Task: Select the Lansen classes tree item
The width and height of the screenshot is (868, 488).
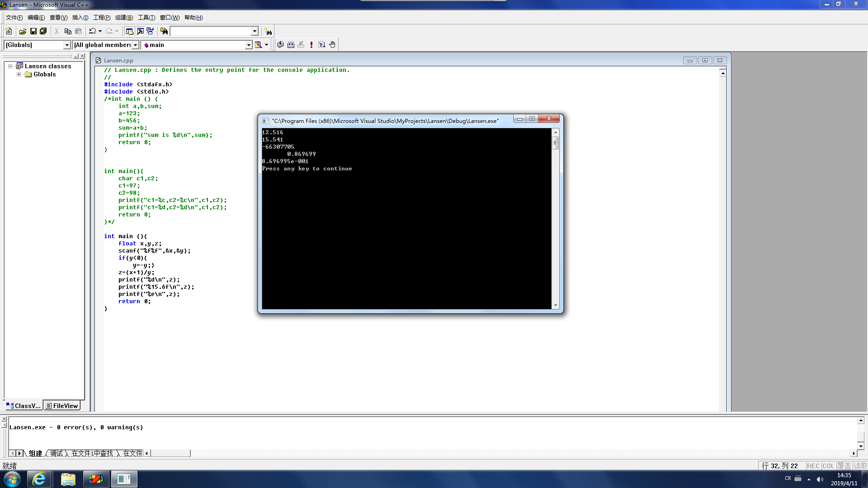Action: pyautogui.click(x=47, y=66)
